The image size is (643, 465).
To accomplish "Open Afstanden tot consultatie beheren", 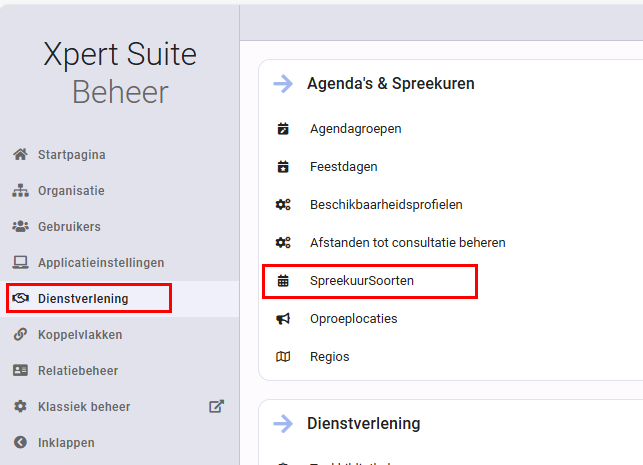I will tap(408, 243).
